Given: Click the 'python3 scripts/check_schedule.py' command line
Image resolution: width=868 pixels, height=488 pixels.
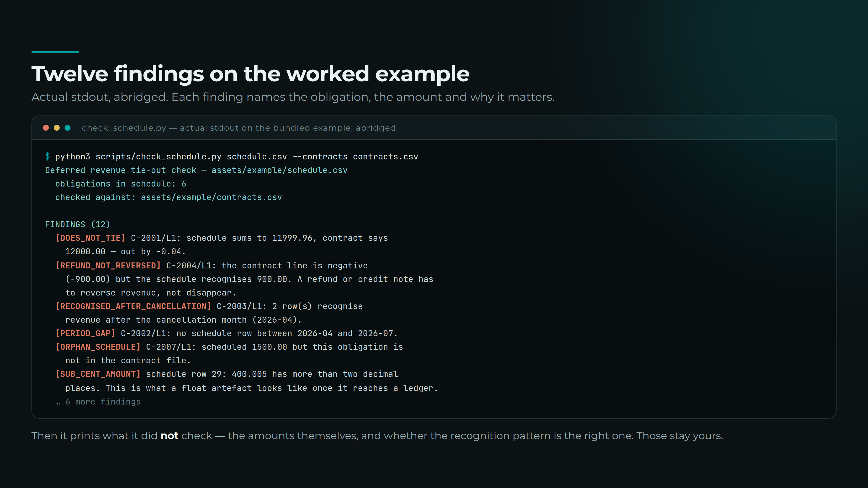Looking at the screenshot, I should (x=237, y=157).
